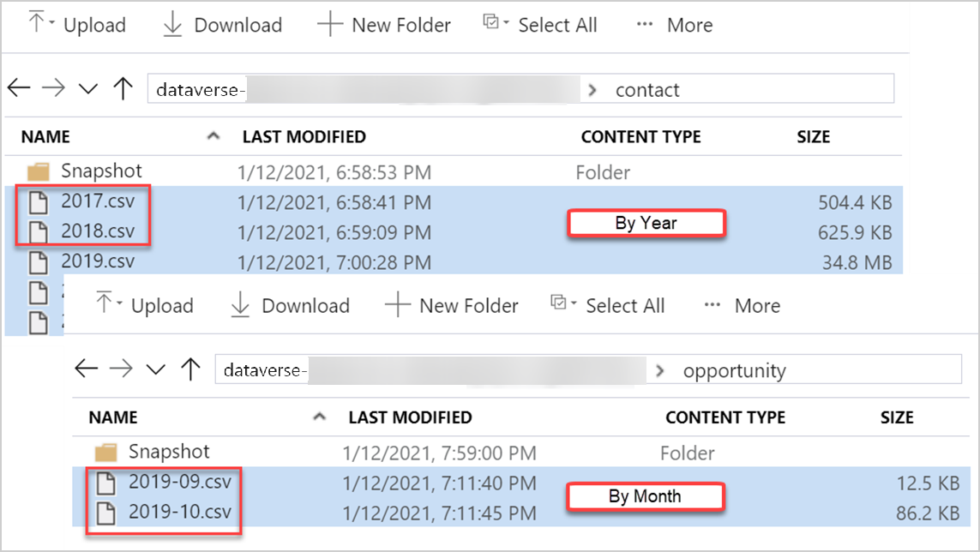Viewport: 980px width, 552px height.
Task: Select the 2017.csv file
Action: (98, 201)
